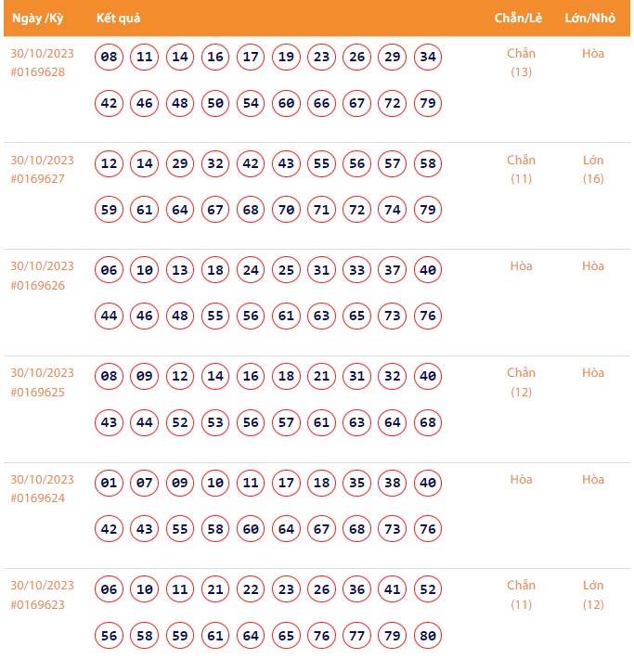Click ball 01 in draw #0169624
The width and height of the screenshot is (634, 672).
pos(110,484)
